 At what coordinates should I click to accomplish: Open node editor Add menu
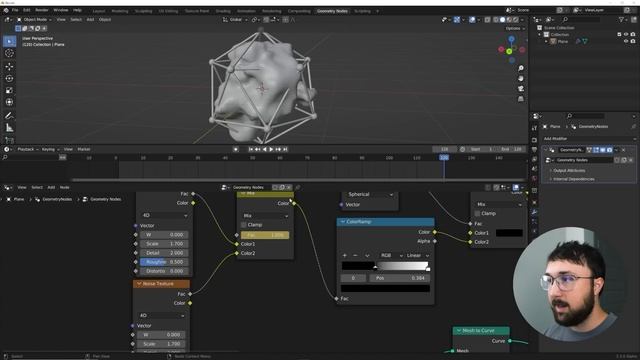(x=51, y=187)
